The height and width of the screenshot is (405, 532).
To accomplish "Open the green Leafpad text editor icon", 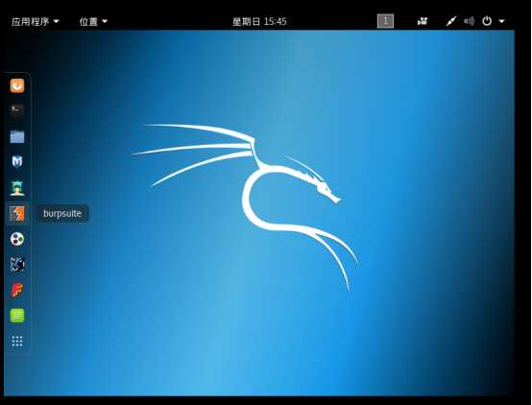I will click(17, 316).
